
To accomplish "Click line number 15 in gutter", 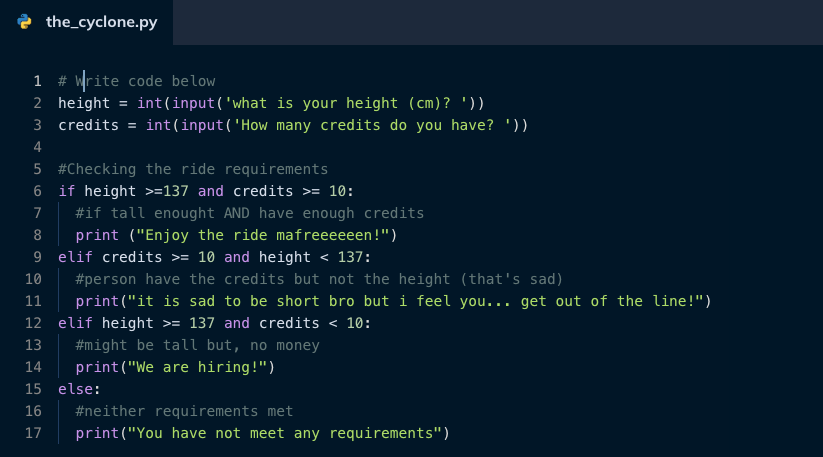I will click(33, 389).
